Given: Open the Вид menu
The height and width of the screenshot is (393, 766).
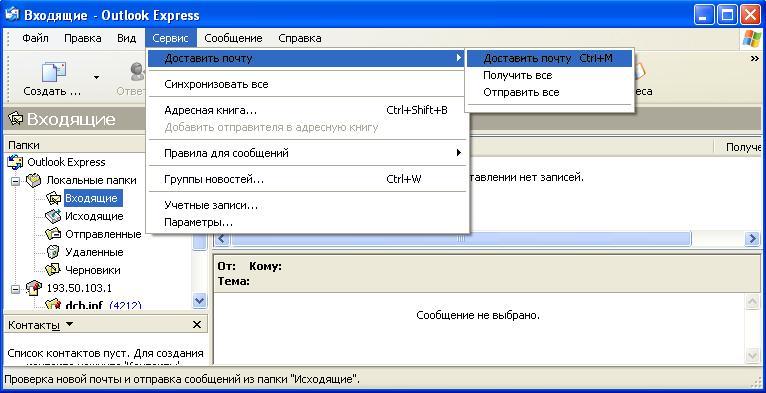Looking at the screenshot, I should tap(127, 38).
